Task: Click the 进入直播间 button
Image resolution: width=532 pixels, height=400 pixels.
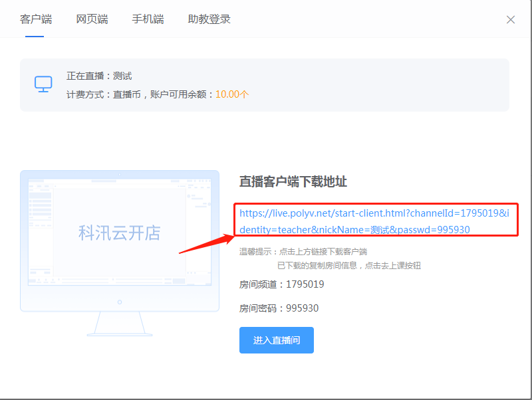Action: coord(276,340)
